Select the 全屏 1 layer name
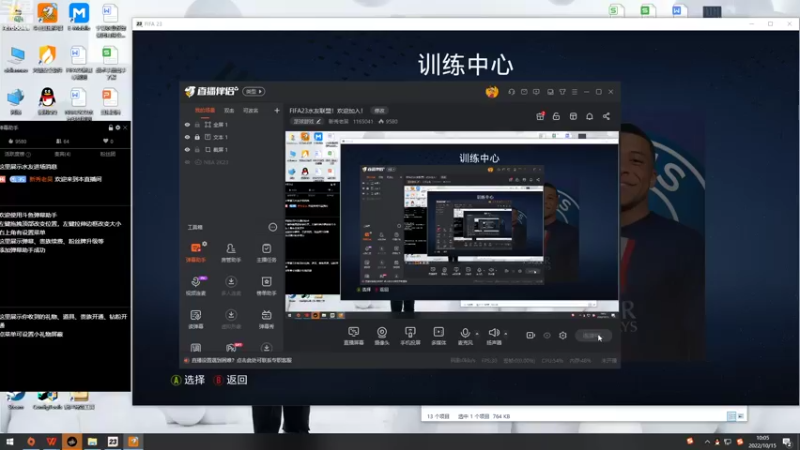Viewport: 800px width, 450px height. [x=220, y=124]
